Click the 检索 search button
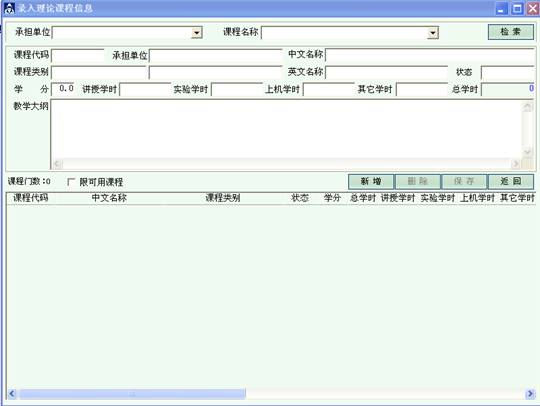The image size is (540, 406). (x=511, y=32)
